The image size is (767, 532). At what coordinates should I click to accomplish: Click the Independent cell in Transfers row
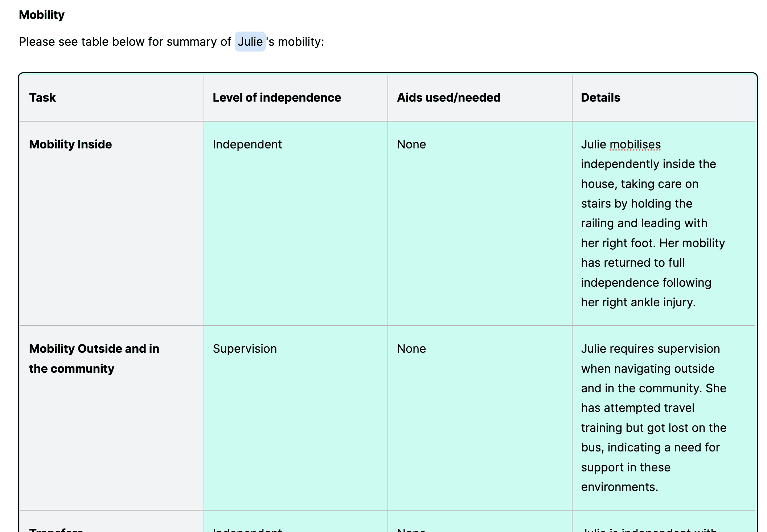pos(247,529)
